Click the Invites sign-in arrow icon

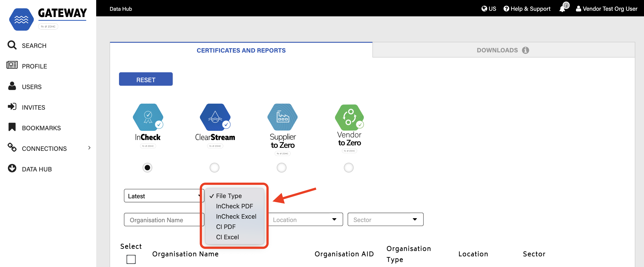[12, 107]
